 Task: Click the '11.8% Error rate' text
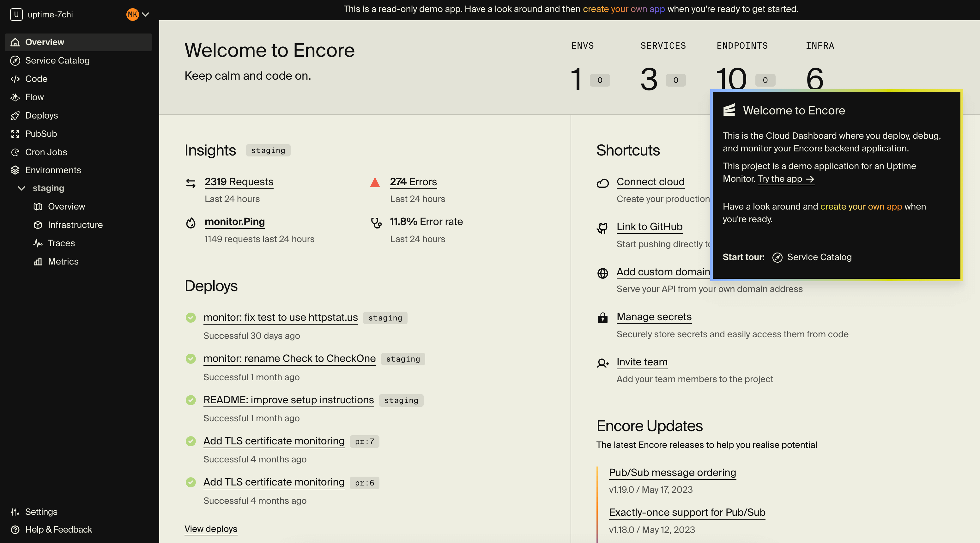tap(426, 222)
